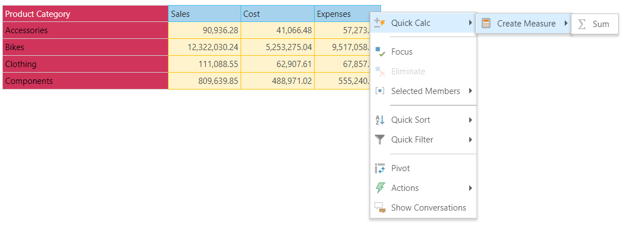The height and width of the screenshot is (232, 644).
Task: Click the Quick Sort A-Z icon
Action: click(x=380, y=120)
